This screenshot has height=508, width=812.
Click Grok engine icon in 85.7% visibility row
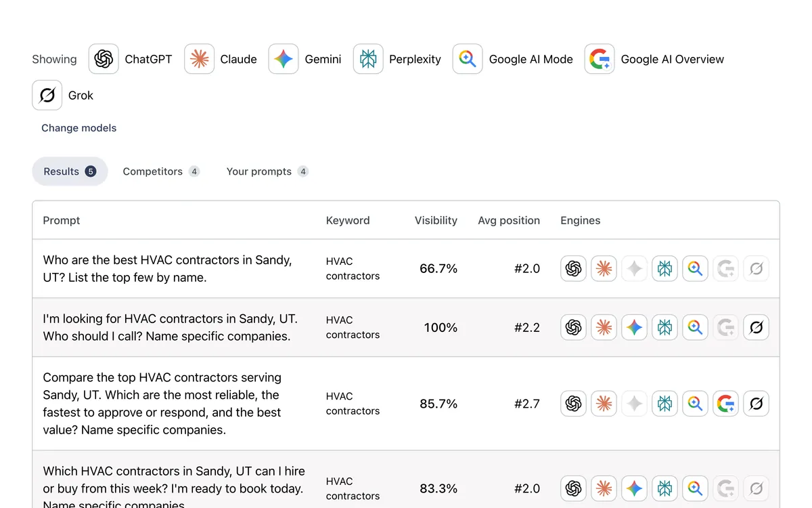click(757, 404)
